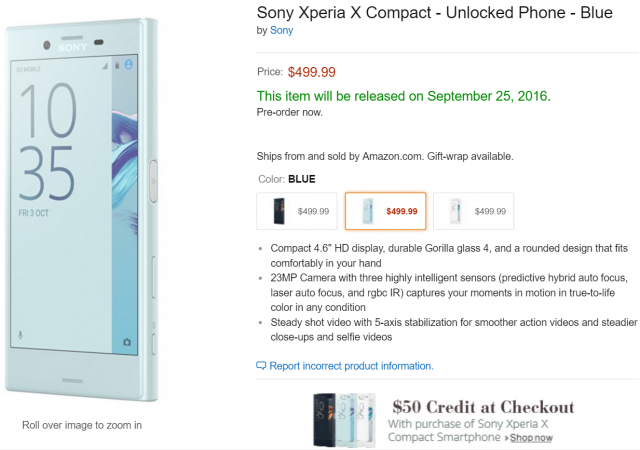Image resolution: width=640 pixels, height=450 pixels.
Task: Click the blue profile icon on phone screen
Action: pos(129,64)
